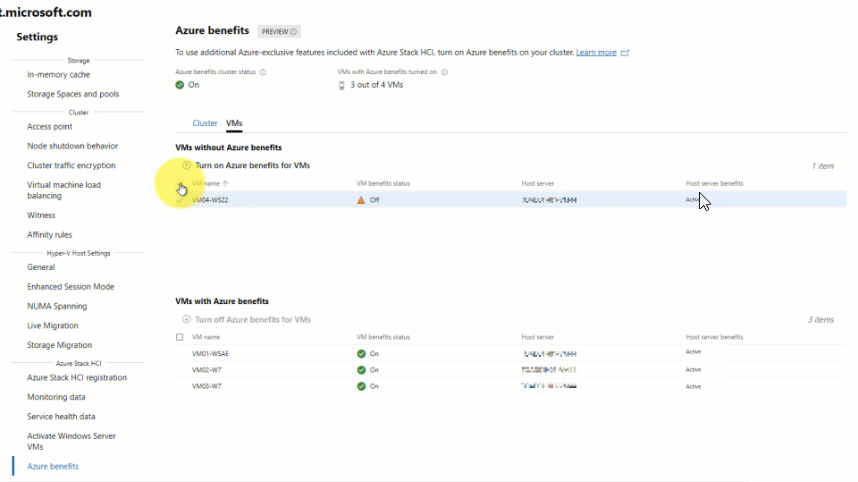Click the green On status icon for VM03-W7
Viewport: 858px width, 482px height.
point(361,386)
